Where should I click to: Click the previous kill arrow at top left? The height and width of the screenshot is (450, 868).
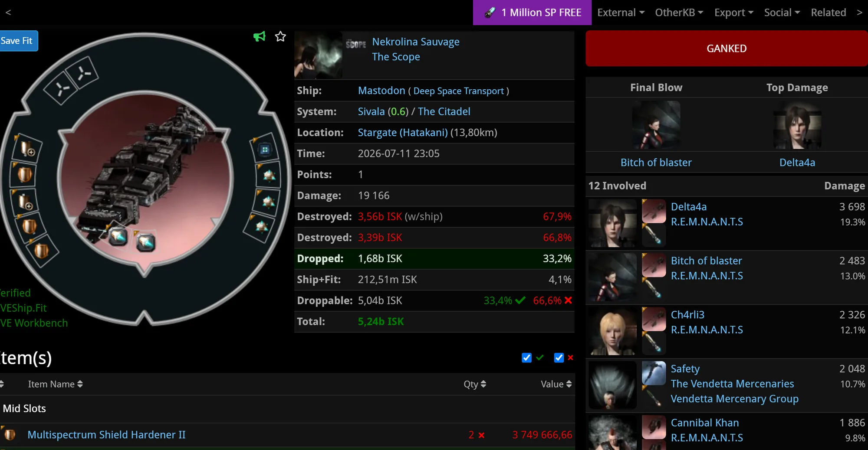click(8, 12)
